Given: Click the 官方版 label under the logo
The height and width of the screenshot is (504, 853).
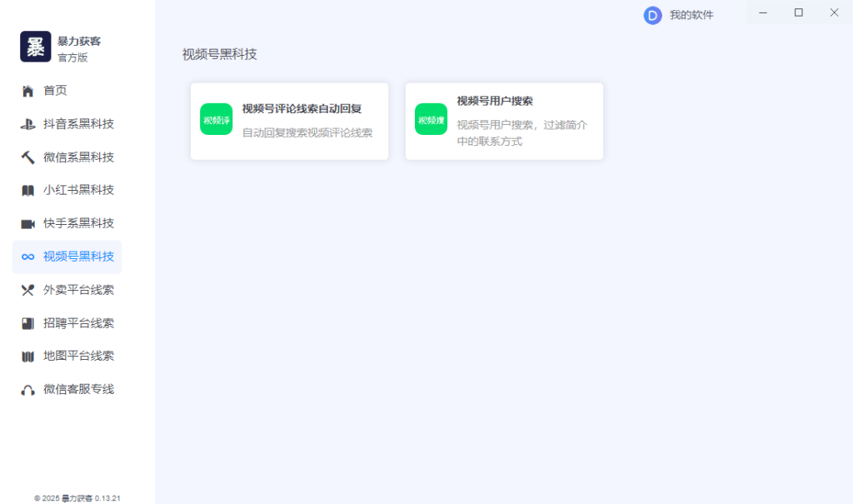Looking at the screenshot, I should pos(70,57).
